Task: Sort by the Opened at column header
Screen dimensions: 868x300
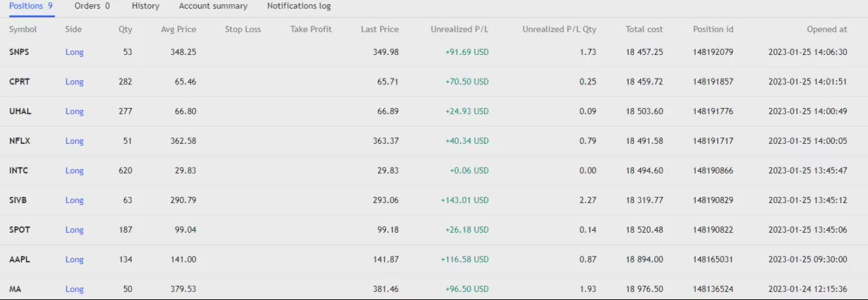Action: [827, 29]
